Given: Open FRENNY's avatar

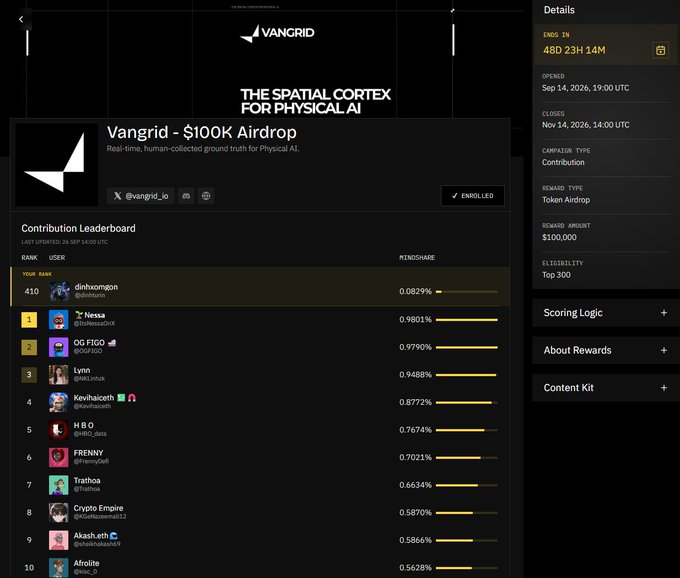Looking at the screenshot, I should click(x=59, y=457).
